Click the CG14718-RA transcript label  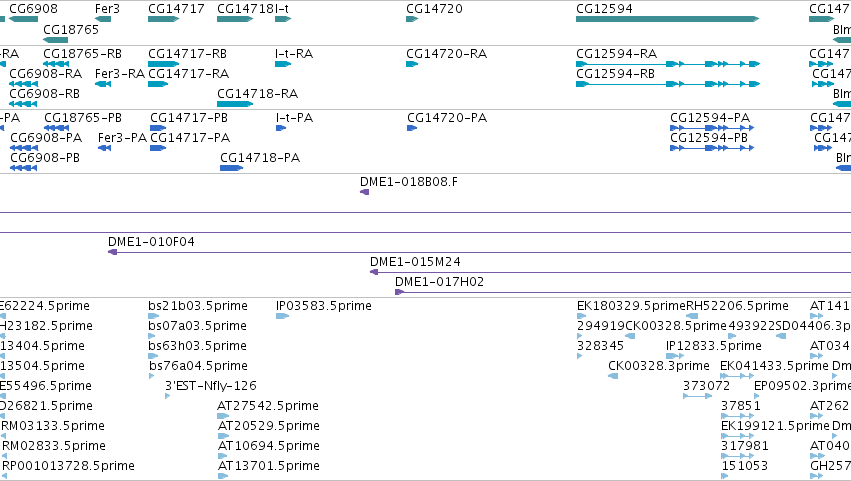tap(257, 93)
